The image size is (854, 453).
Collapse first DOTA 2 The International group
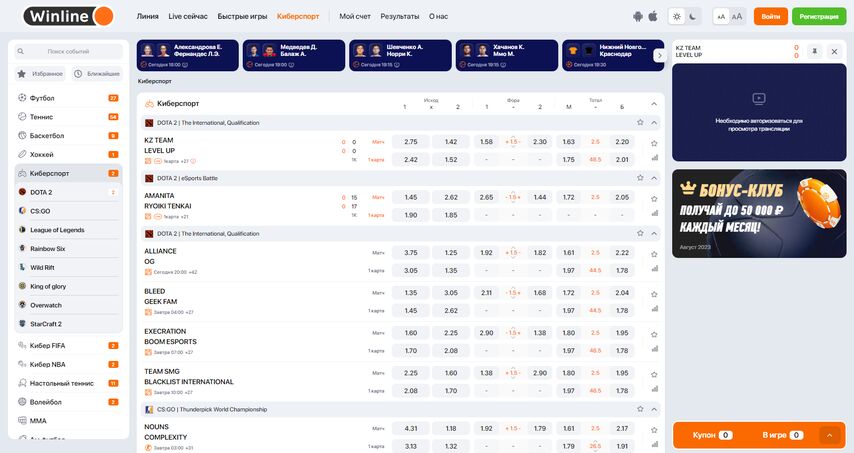pos(654,123)
